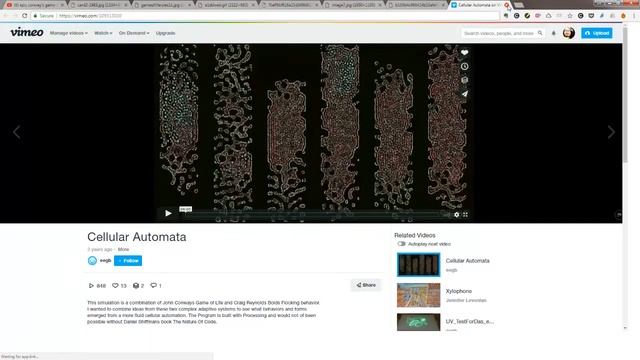Click the Related Videos heading
This screenshot has width=640, height=360.
(415, 236)
